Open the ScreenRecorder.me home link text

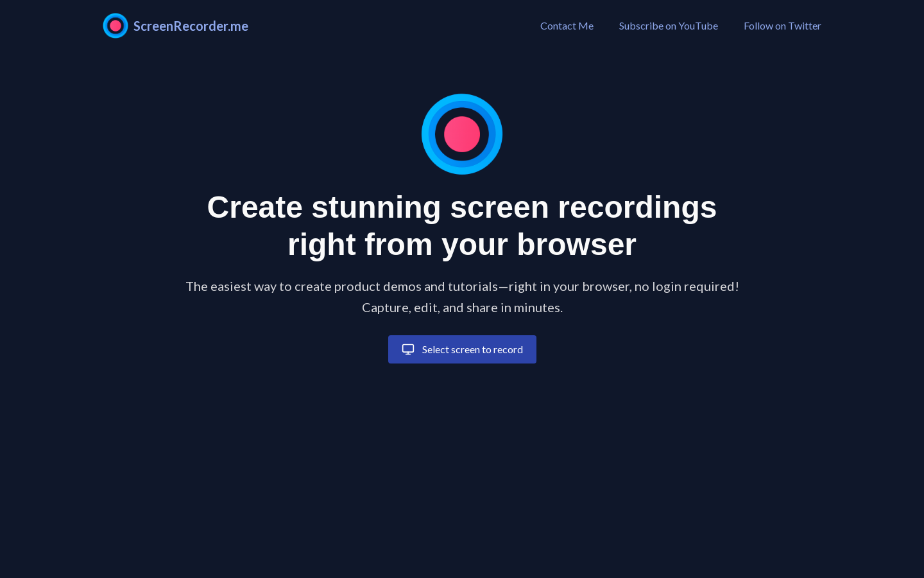(x=191, y=26)
